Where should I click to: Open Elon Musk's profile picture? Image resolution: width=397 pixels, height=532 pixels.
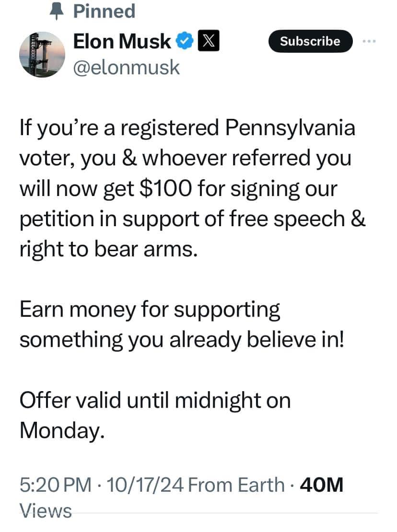click(x=42, y=55)
